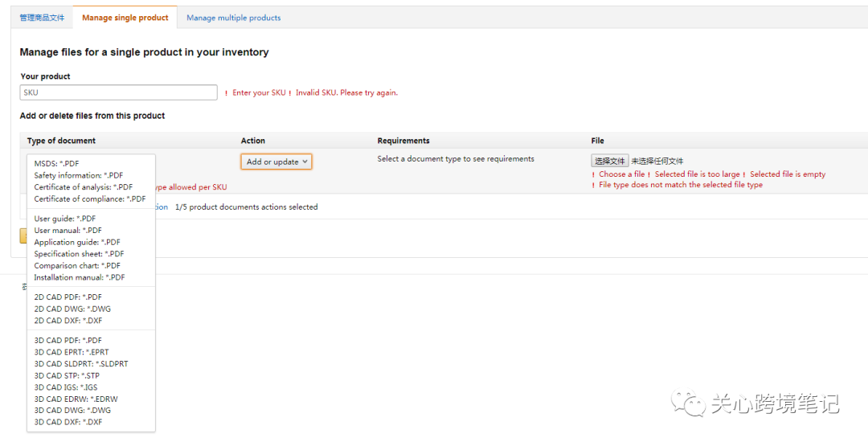Screen dimensions: 868x442
Task: Select 2D CAD DWG: *.DWG option
Action: pos(72,309)
